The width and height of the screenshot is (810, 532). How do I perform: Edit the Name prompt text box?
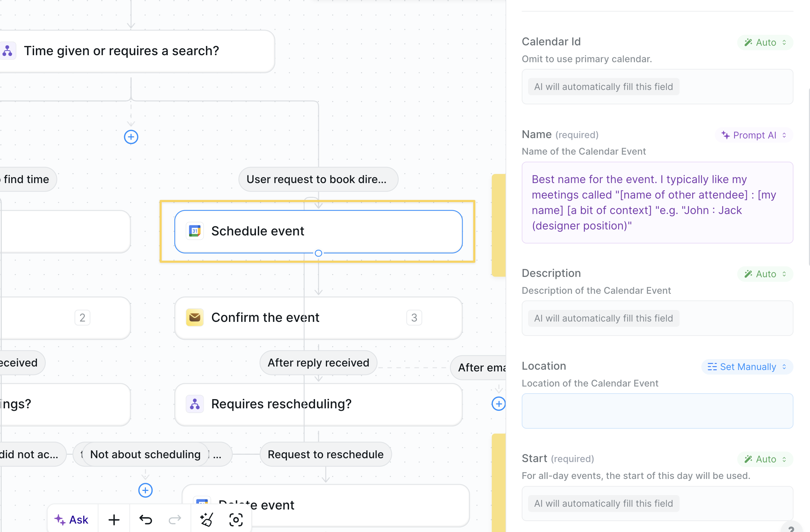point(657,202)
